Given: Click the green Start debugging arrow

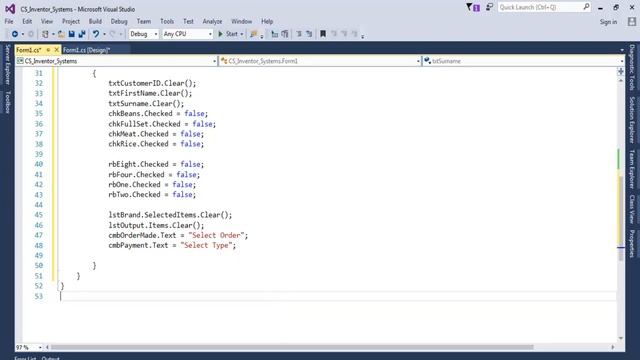Looking at the screenshot, I should click(x=220, y=34).
